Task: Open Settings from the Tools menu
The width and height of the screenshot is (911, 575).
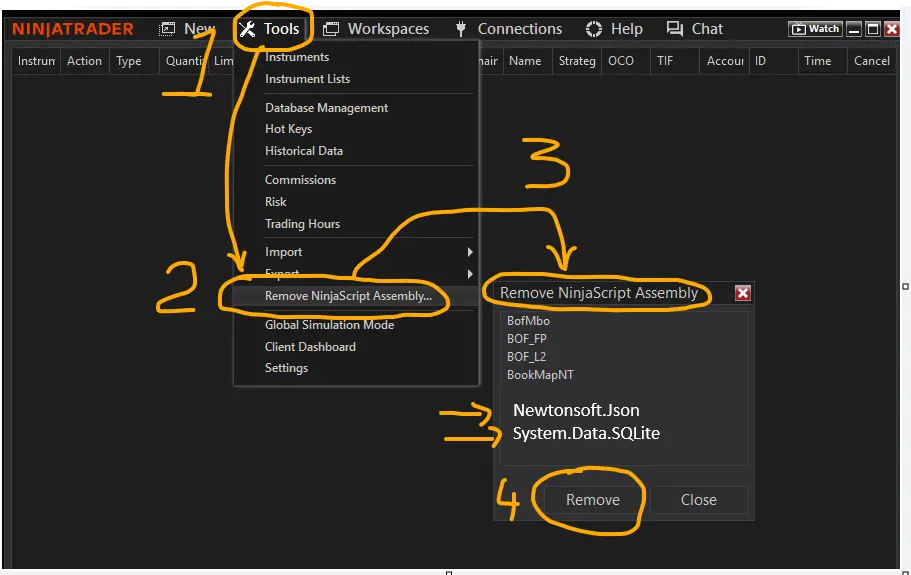Action: coord(286,368)
